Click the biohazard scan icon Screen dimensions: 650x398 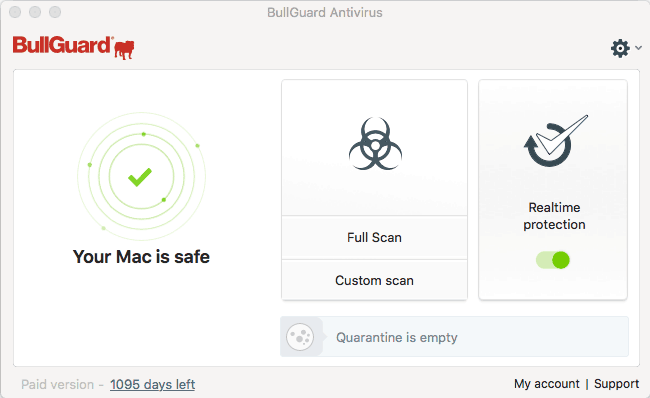(375, 144)
